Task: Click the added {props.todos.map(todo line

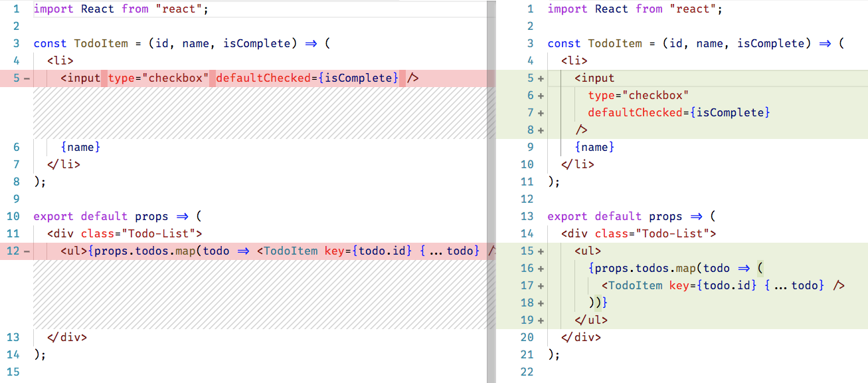Action: pos(676,269)
